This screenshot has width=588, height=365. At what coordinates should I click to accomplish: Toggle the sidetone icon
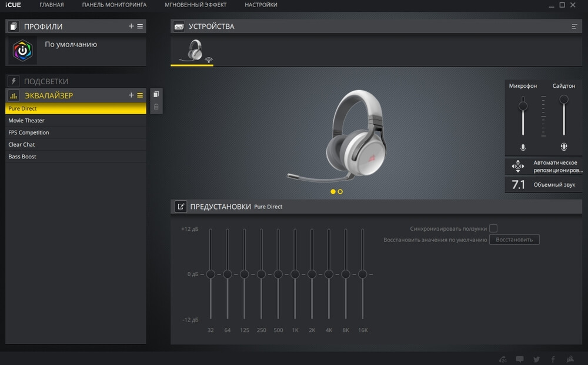point(564,147)
